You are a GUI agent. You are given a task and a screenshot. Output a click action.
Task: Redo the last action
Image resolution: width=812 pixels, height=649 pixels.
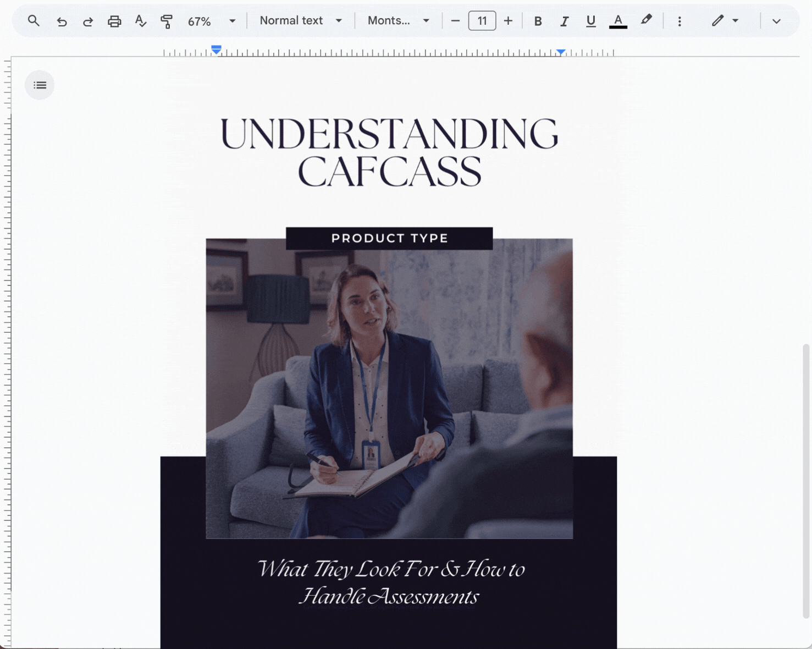(x=88, y=20)
